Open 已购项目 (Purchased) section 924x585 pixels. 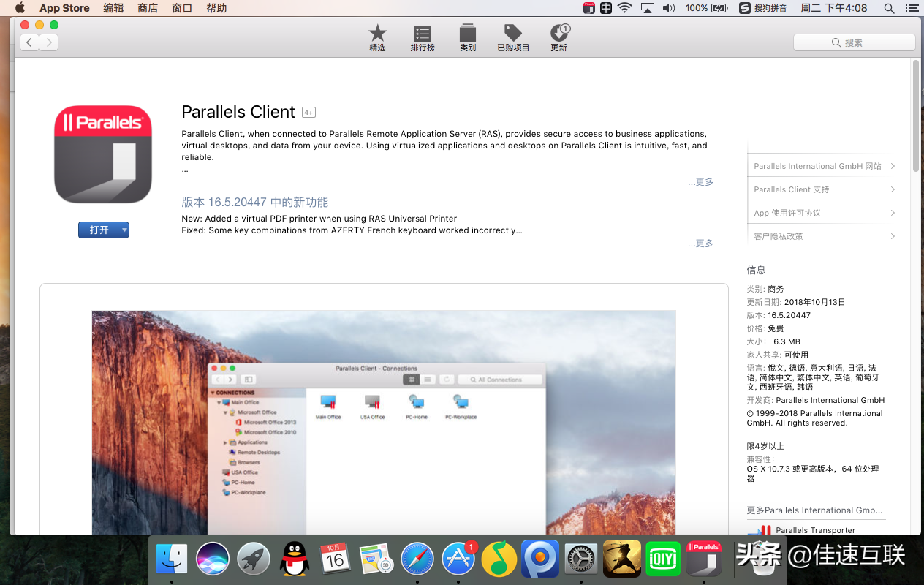[x=512, y=37]
